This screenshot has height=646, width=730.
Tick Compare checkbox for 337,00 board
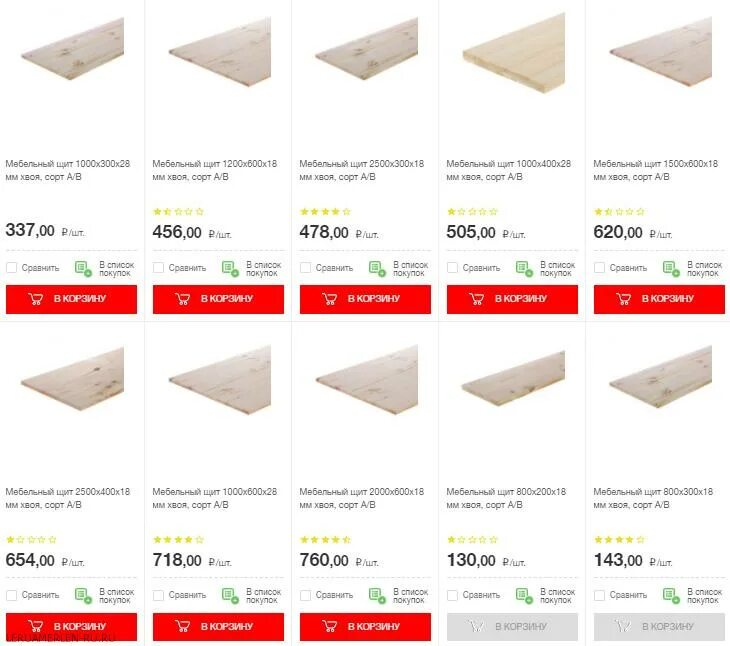pyautogui.click(x=12, y=268)
